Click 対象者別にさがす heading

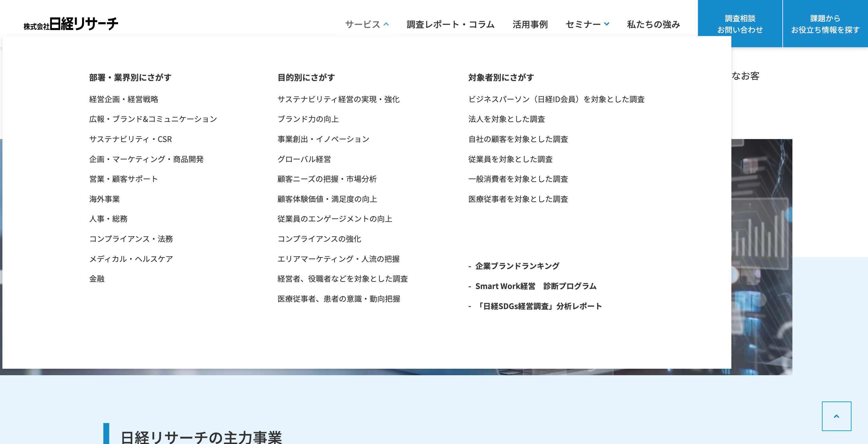(x=501, y=77)
